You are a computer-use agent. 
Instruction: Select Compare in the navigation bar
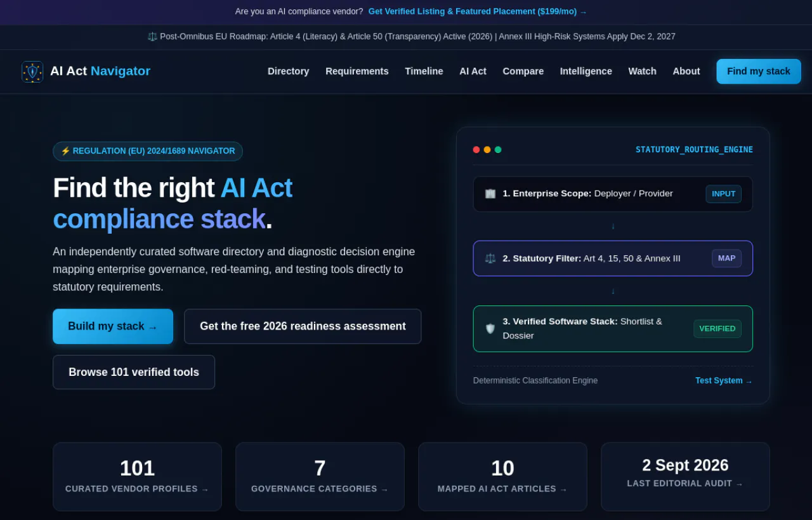(523, 71)
